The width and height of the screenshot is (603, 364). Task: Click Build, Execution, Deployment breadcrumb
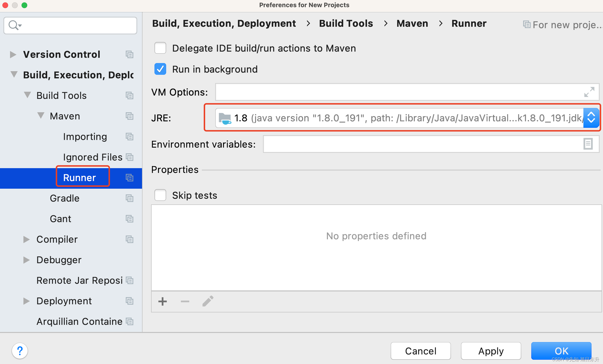[224, 23]
